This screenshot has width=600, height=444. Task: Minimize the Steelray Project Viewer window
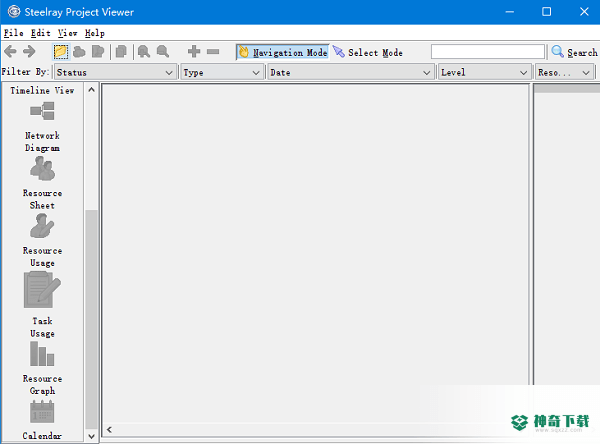click(509, 12)
